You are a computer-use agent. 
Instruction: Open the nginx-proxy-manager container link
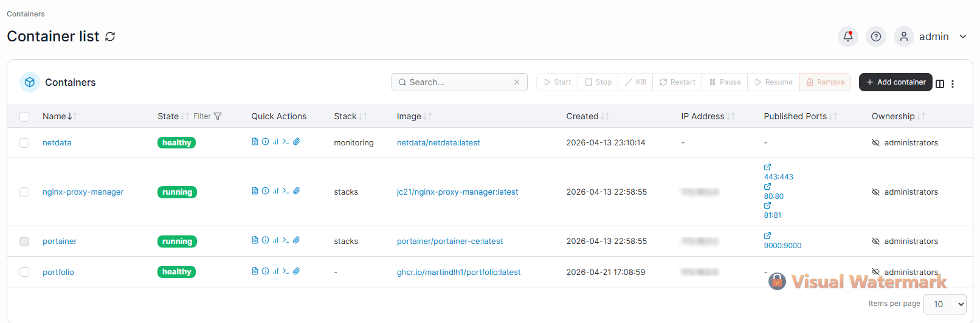point(83,192)
